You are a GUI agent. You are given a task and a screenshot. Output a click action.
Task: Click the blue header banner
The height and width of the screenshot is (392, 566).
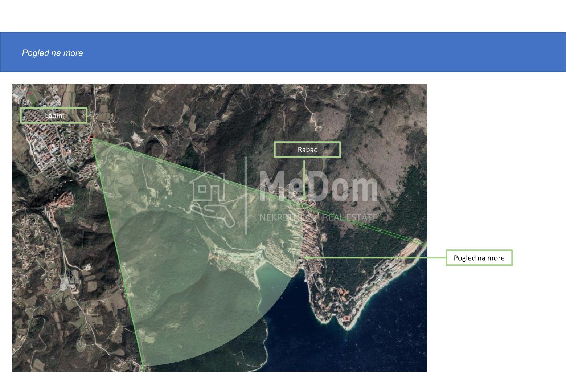[283, 52]
